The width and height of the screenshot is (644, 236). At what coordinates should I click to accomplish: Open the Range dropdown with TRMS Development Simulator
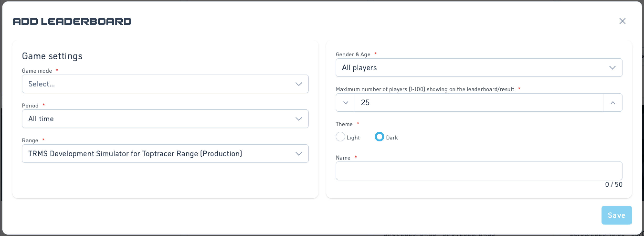(165, 154)
